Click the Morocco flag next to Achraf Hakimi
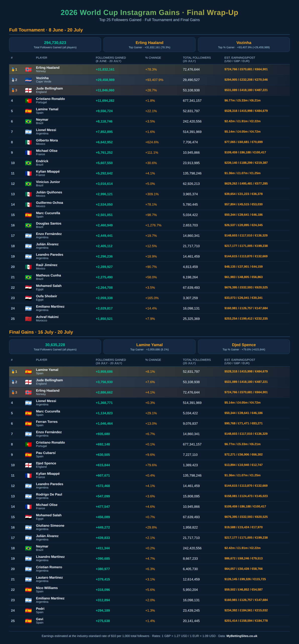299x644 pixels. [28, 319]
